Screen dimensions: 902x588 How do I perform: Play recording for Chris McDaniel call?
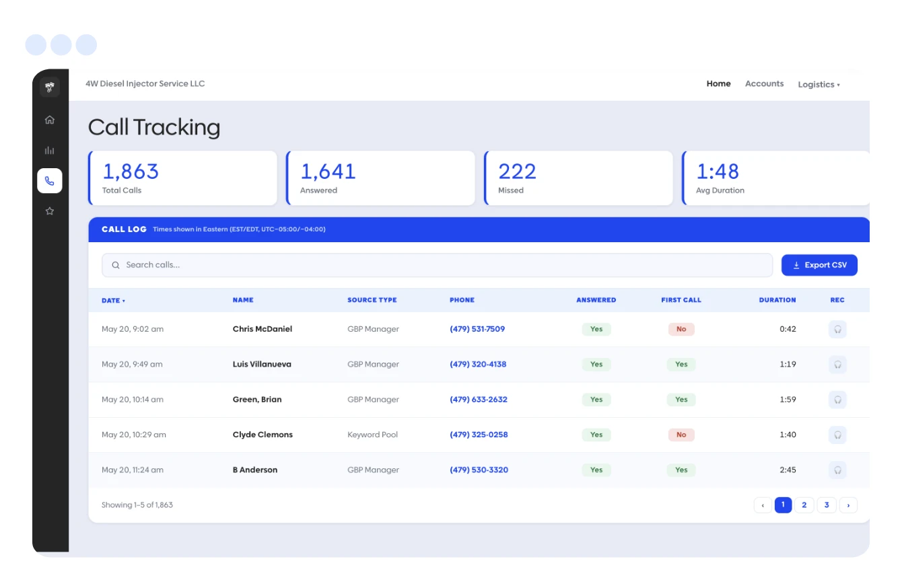pyautogui.click(x=837, y=329)
